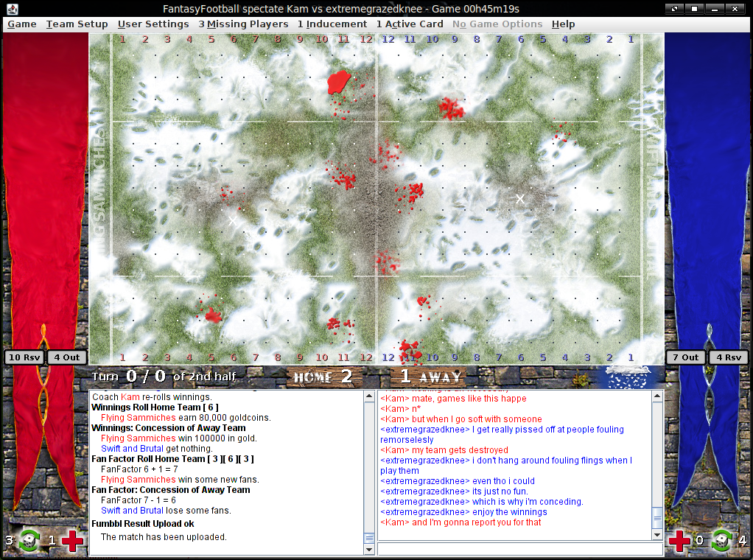Click the chat message input field
Image resolution: width=753 pixels, height=560 pixels.
[x=520, y=549]
